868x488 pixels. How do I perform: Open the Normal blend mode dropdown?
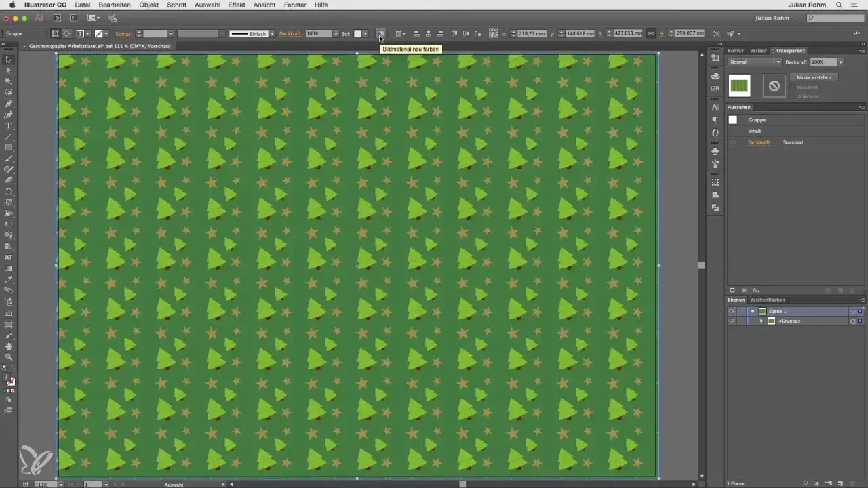click(x=755, y=62)
